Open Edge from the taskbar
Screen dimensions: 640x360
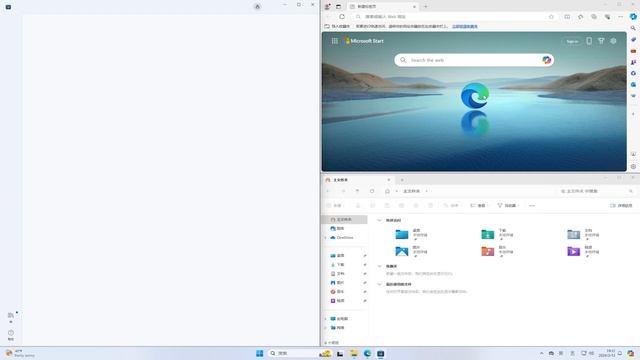[x=367, y=353]
